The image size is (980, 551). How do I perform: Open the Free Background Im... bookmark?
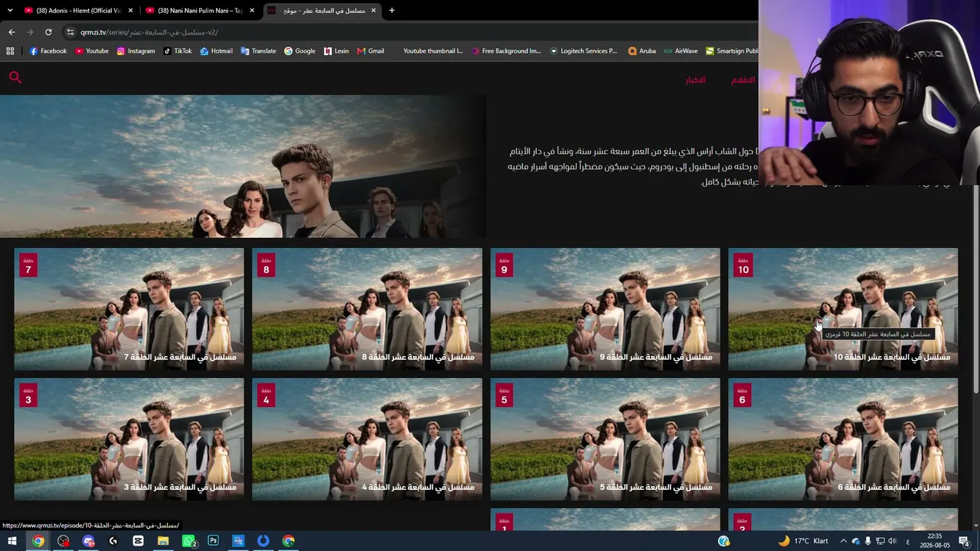(506, 51)
